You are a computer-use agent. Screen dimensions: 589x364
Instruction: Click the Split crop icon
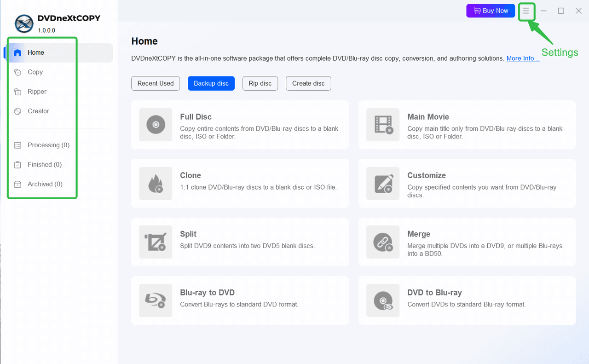tap(156, 242)
